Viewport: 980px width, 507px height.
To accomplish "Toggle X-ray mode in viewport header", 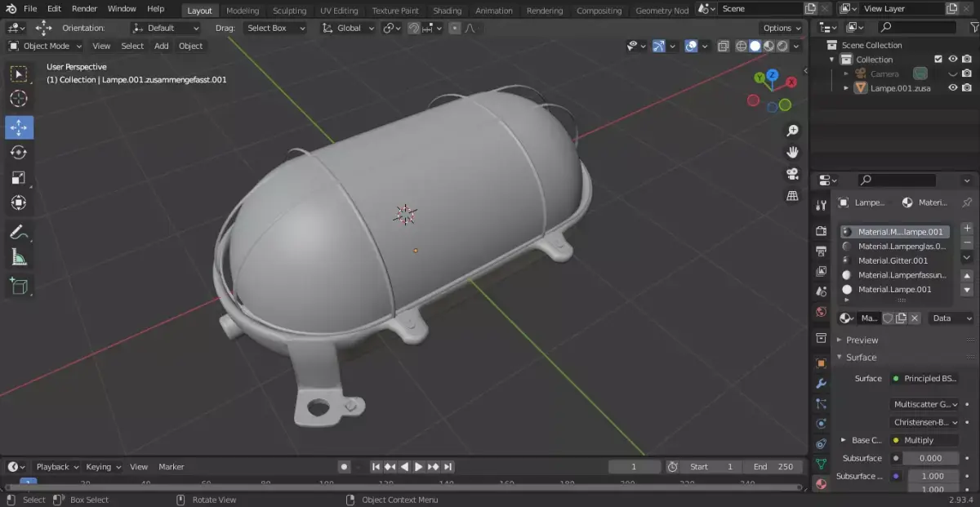I will pos(723,47).
